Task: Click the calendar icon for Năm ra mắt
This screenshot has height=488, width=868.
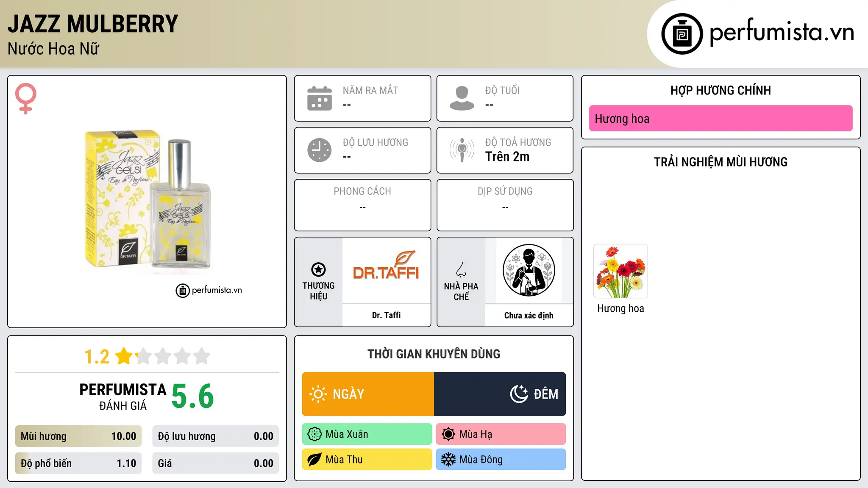Action: (320, 98)
